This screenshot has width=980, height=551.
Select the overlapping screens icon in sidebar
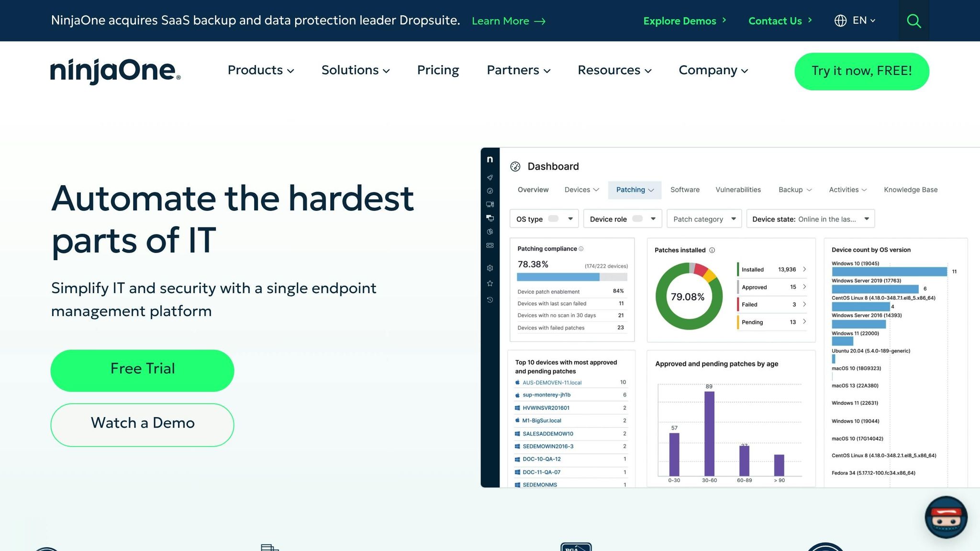490,218
